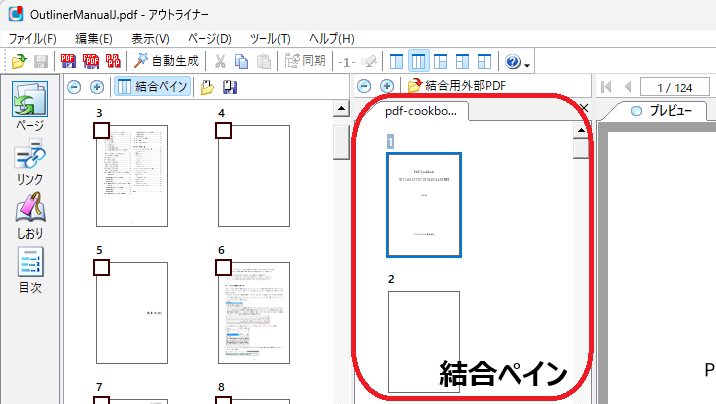716x404 pixels.
Task: Click the 自動生成 auto-generate wand button
Action: point(167,61)
